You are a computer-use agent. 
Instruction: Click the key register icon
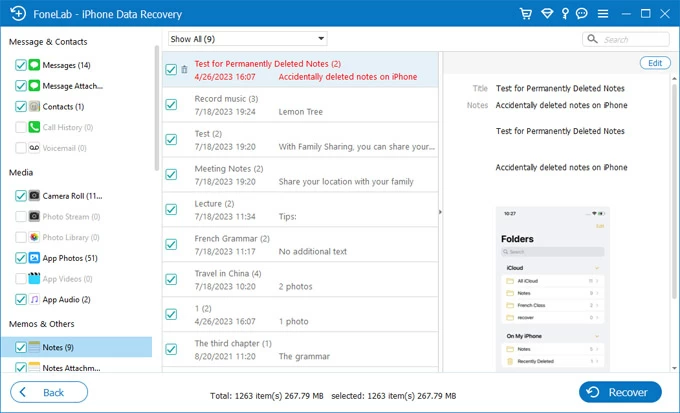click(x=566, y=14)
